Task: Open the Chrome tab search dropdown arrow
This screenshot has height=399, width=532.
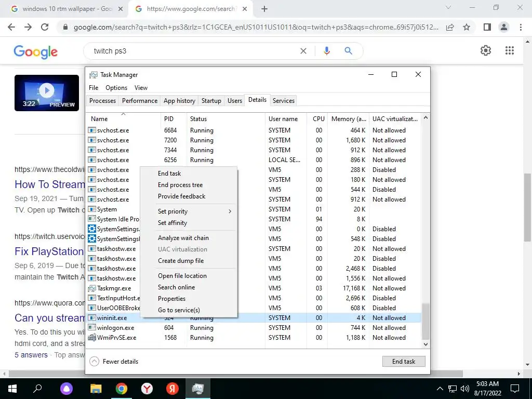Action: click(x=448, y=7)
